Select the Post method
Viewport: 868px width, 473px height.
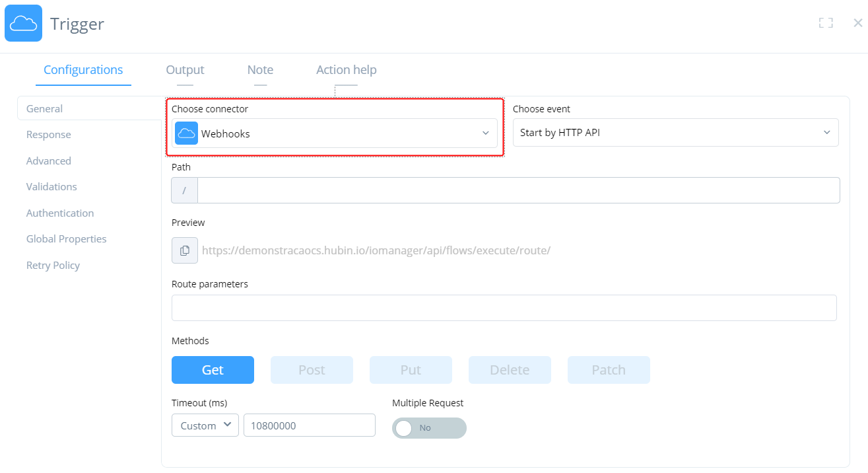312,369
